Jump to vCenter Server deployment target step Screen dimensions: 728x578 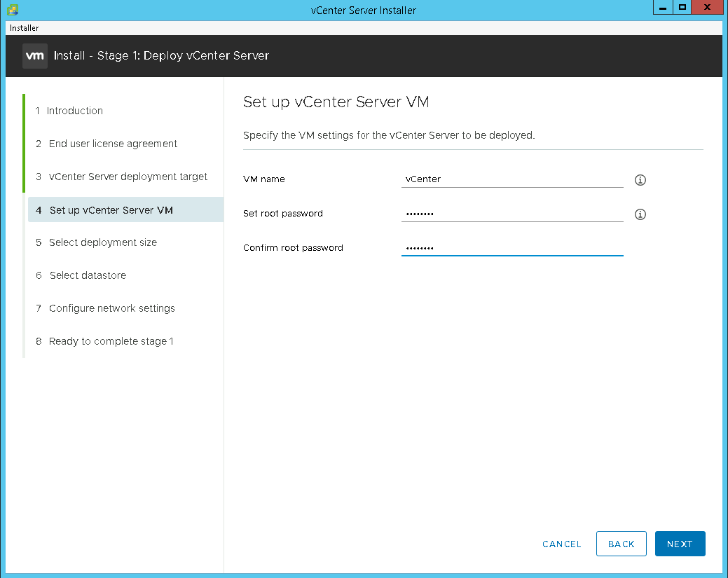point(128,177)
